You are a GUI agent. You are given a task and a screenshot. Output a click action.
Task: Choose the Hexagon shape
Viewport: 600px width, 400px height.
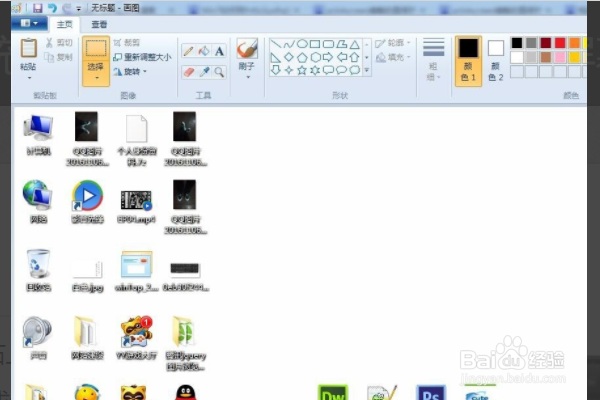point(315,58)
